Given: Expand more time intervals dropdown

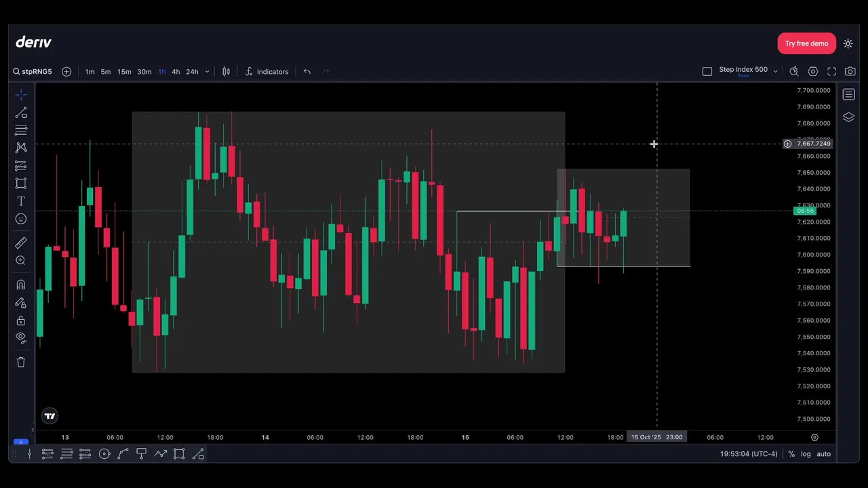Looking at the screenshot, I should [x=207, y=71].
